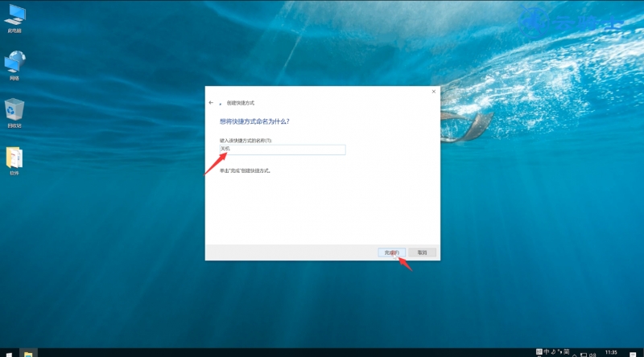Close the 创建快捷方式 dialog

pos(434,92)
